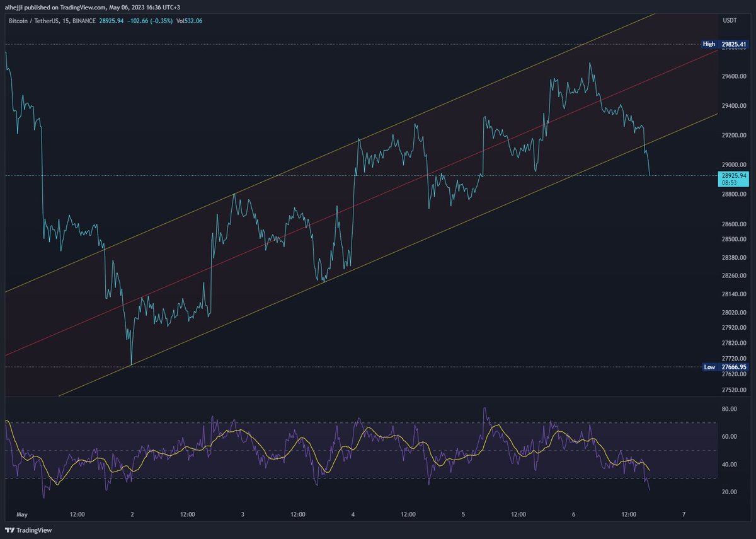The height and width of the screenshot is (539, 756).
Task: Click the 27820.00 price axis label
Action: point(734,344)
